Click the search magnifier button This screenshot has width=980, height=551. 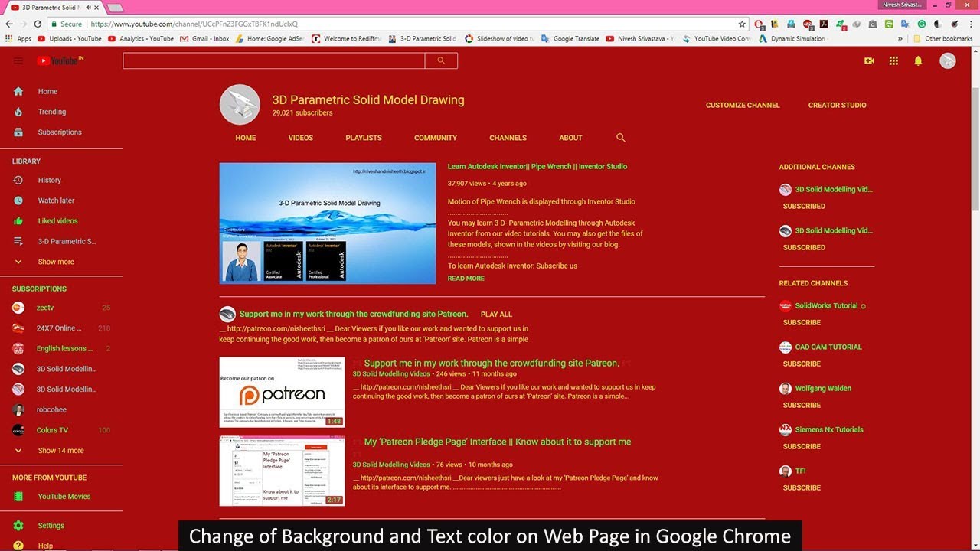[x=440, y=60]
